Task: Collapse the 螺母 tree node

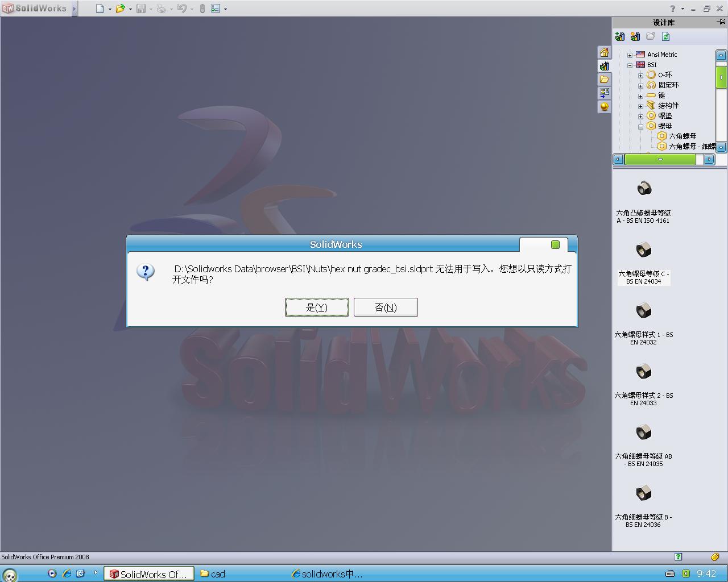Action: (x=640, y=127)
